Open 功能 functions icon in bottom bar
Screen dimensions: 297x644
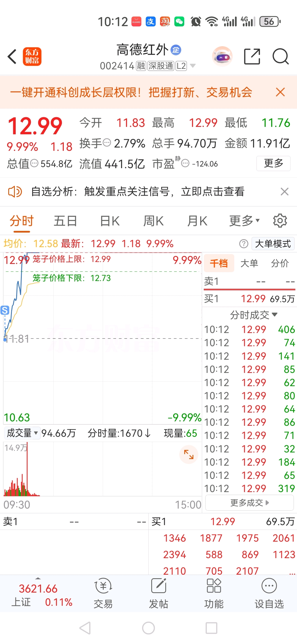click(214, 594)
